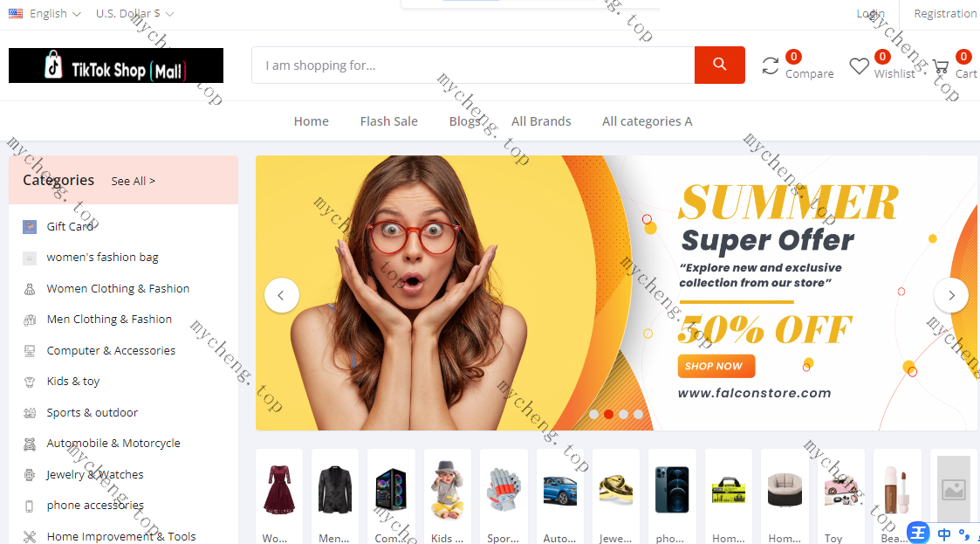Open the Compare arrows icon

(x=770, y=65)
